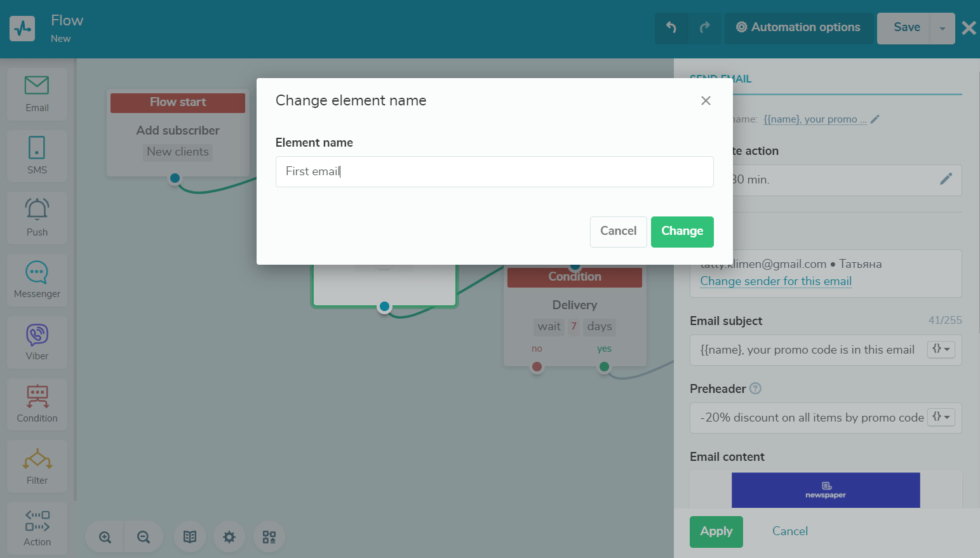Click the zoom out magnifier button
This screenshot has width=980, height=558.
[144, 537]
